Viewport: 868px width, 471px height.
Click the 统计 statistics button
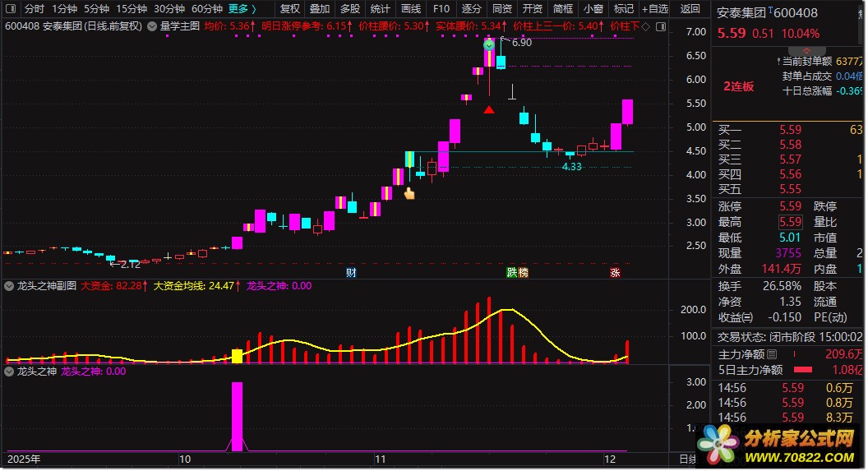pos(381,9)
